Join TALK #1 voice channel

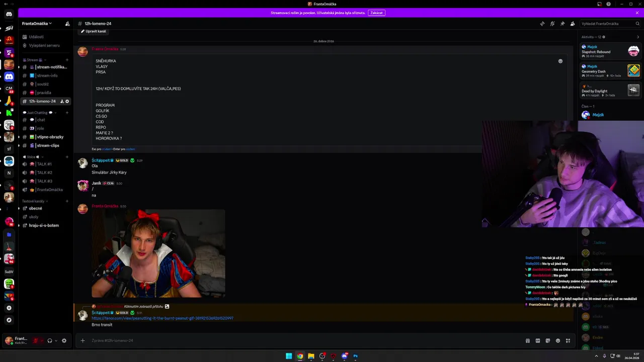tap(46, 164)
